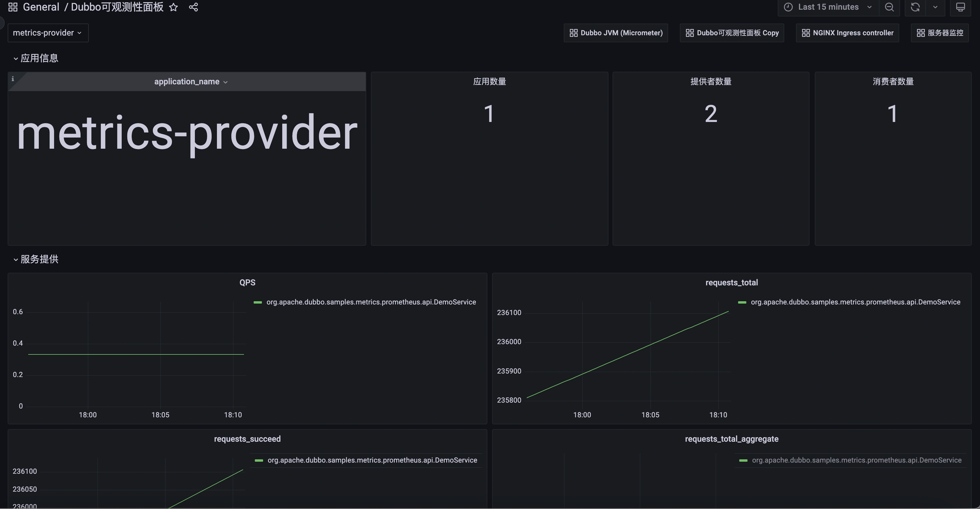Click the share dashboard icon
Viewport: 980px width, 509px height.
coord(193,7)
